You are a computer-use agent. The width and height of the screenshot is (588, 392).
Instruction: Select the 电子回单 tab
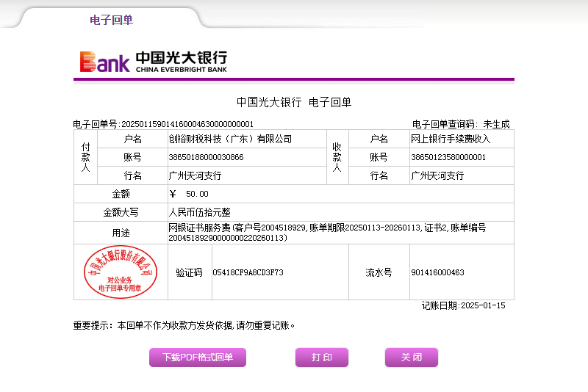[x=111, y=20]
